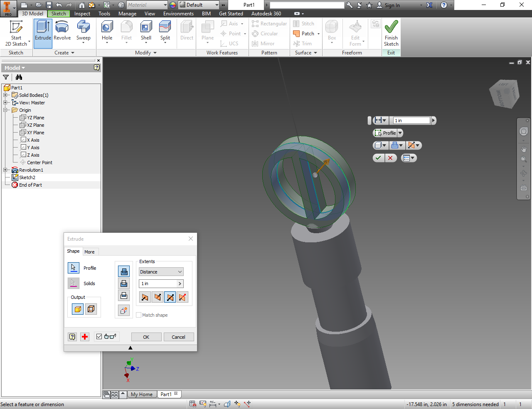Select the Intersect operation icon in Extrude dialog
The image size is (532, 409).
pos(124,296)
